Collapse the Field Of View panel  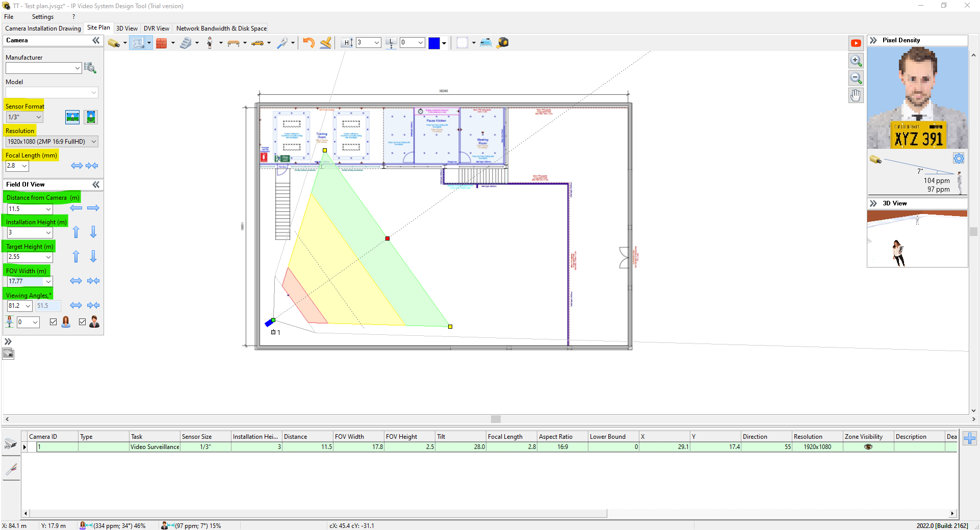[95, 184]
